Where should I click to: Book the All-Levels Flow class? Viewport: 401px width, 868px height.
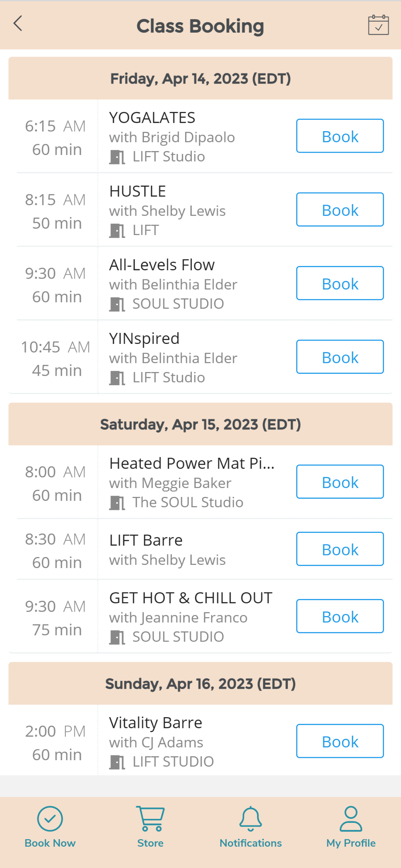pos(340,283)
